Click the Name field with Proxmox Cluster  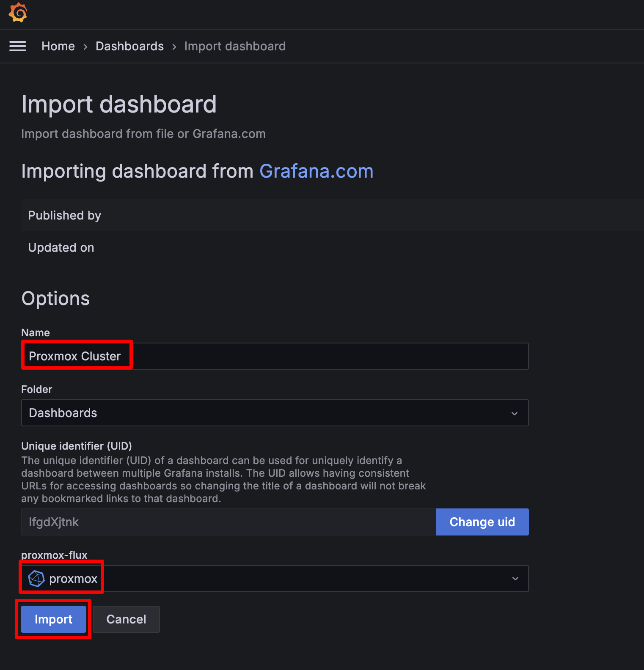click(x=275, y=356)
